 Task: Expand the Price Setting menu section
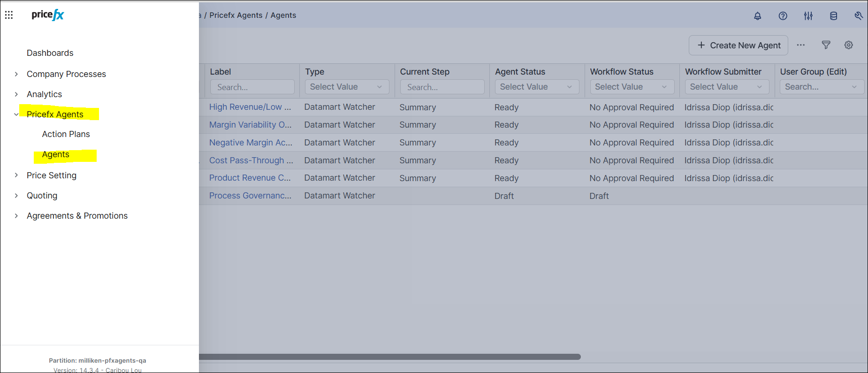[16, 175]
